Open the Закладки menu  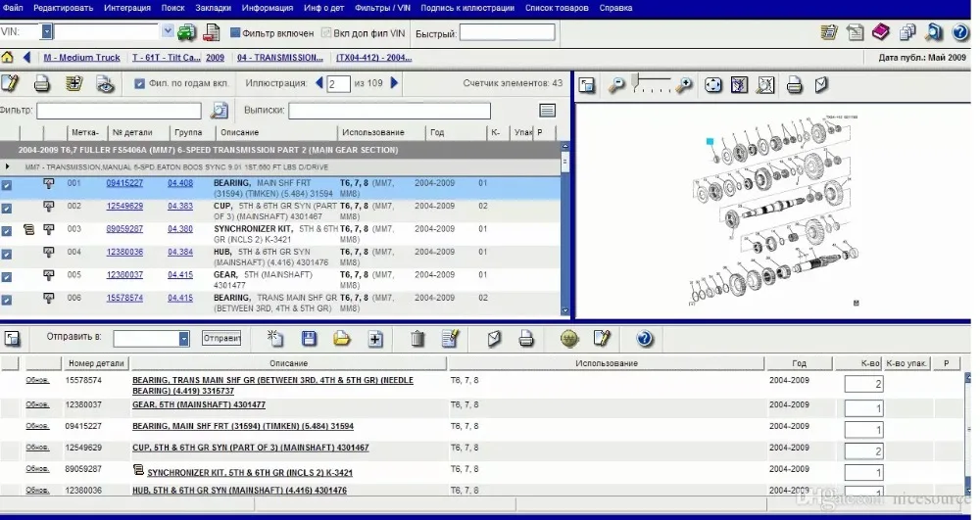point(213,8)
